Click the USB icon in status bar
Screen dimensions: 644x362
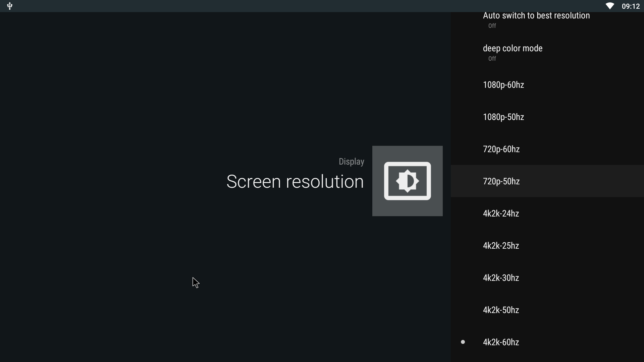pos(10,6)
